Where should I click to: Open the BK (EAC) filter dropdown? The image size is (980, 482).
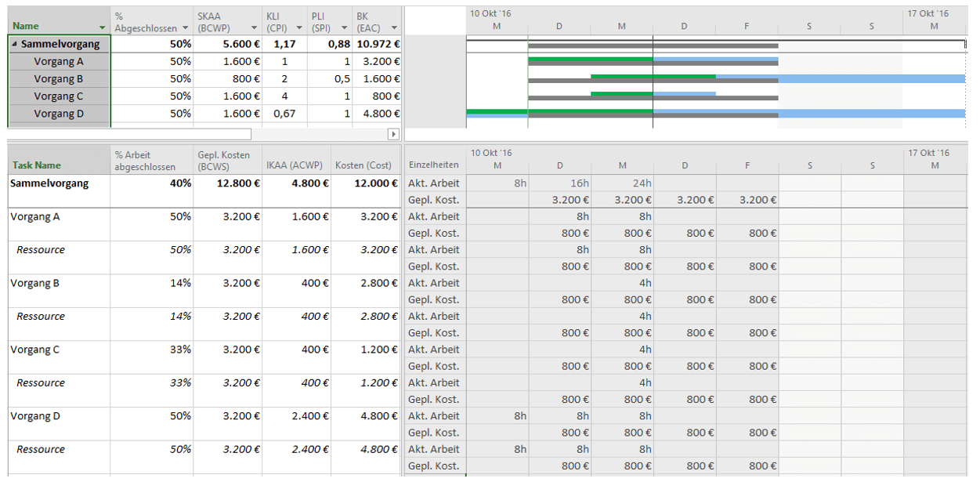(x=392, y=26)
